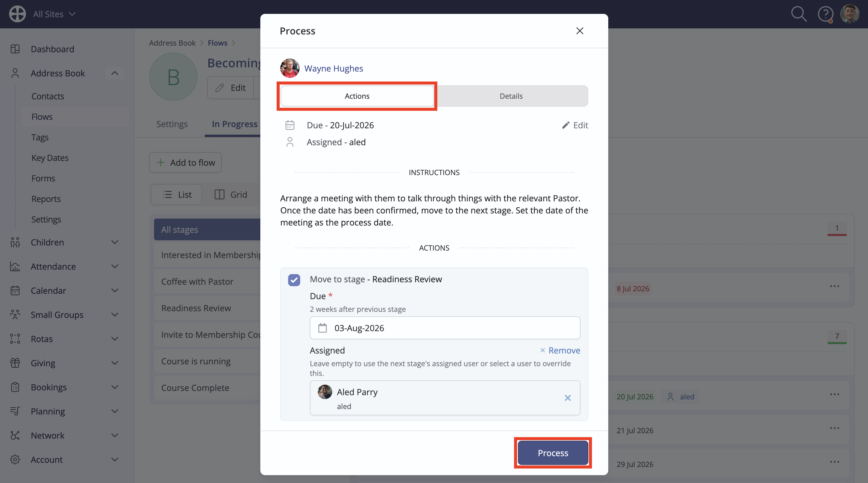Open Dashboard from the sidebar

coord(52,49)
